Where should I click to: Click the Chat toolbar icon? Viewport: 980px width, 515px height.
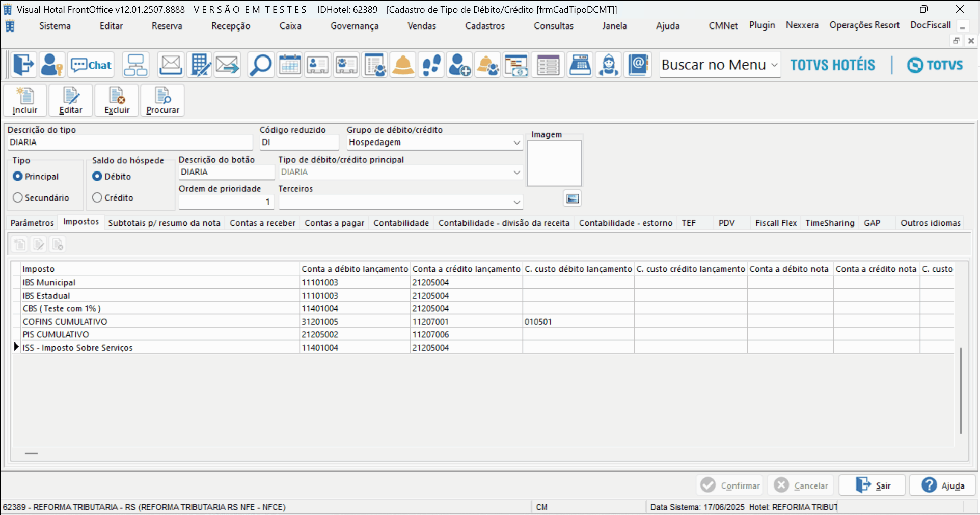pyautogui.click(x=91, y=65)
